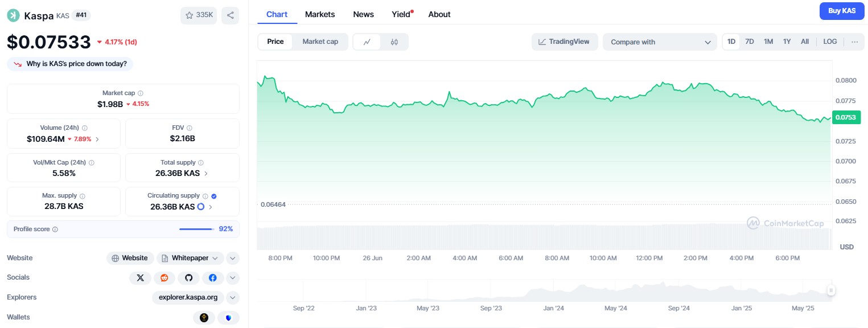Add Kaspa to watchlist via star button

coord(199,15)
